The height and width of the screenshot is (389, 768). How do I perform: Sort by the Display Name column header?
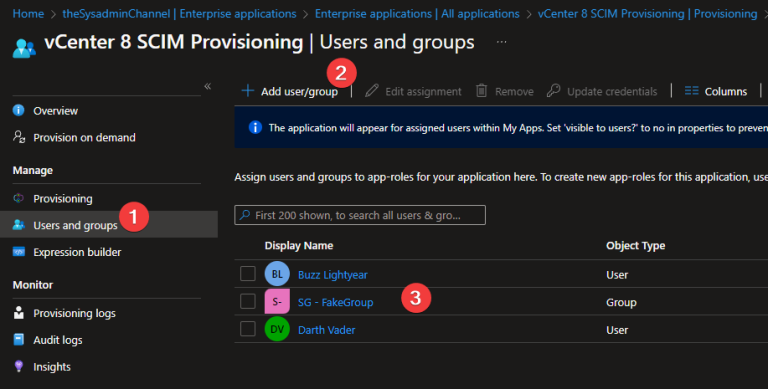[x=299, y=245]
